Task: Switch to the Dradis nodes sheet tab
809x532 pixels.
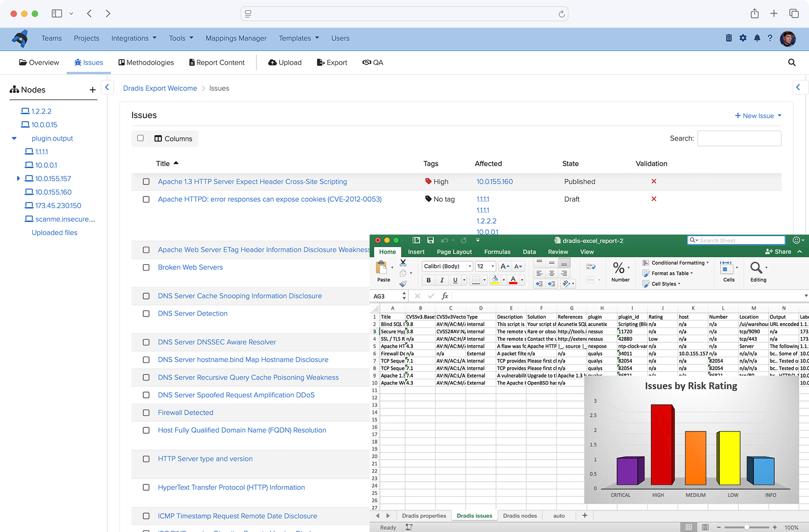Action: pos(520,516)
